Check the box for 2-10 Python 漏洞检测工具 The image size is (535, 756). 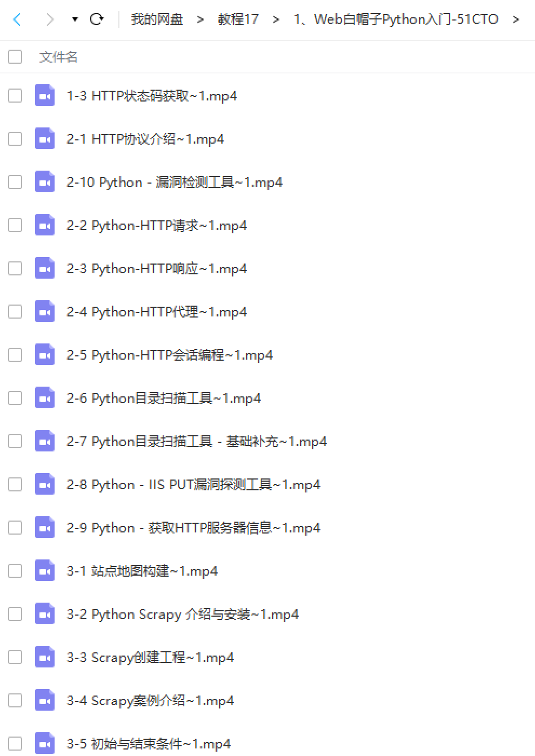[15, 182]
